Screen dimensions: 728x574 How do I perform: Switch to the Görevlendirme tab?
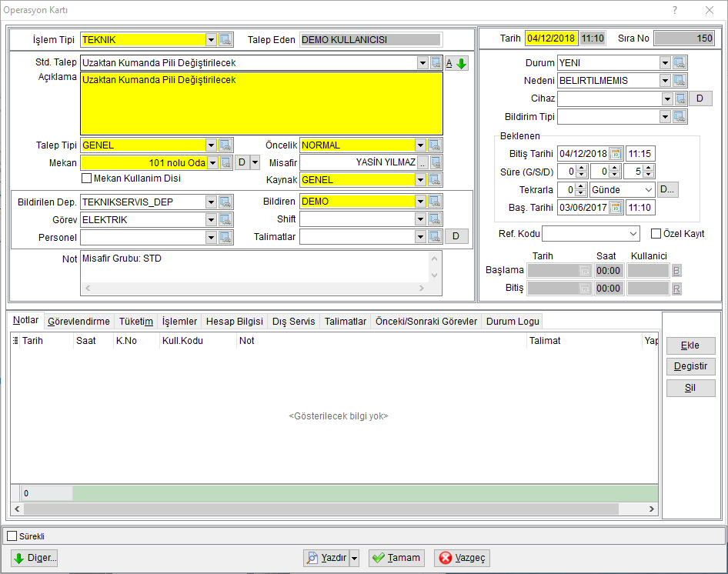pos(79,322)
